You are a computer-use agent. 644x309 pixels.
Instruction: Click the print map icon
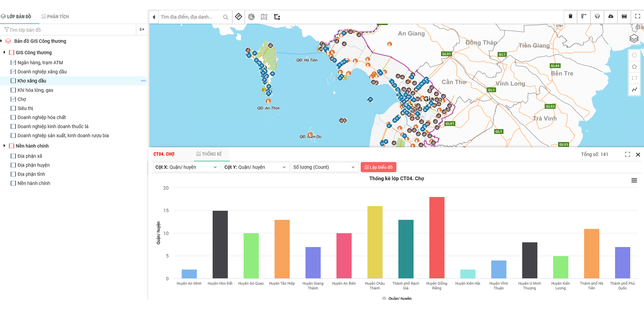pyautogui.click(x=597, y=16)
